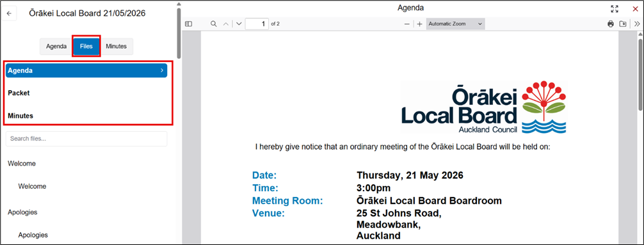Click the '25 St Johns Road,' venue text
The height and width of the screenshot is (245, 644).
point(399,214)
